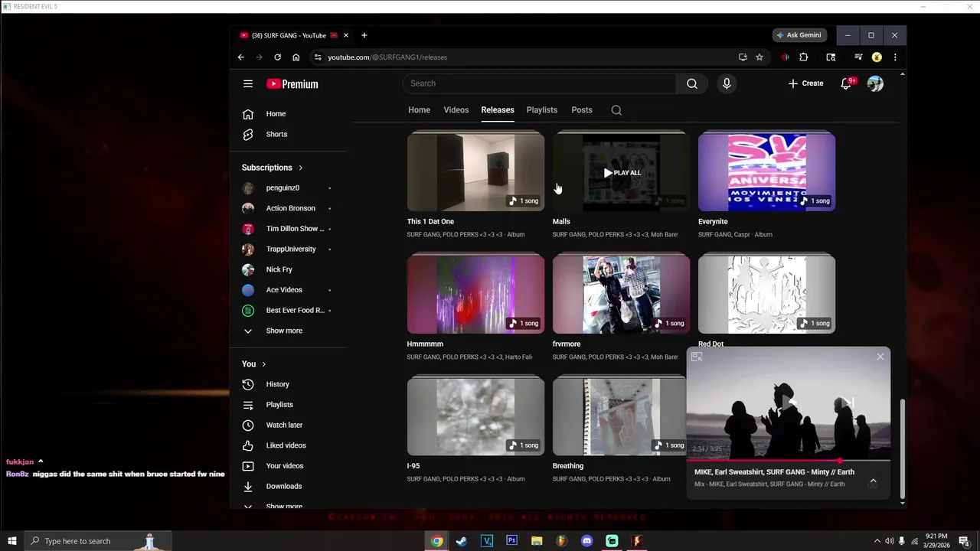The height and width of the screenshot is (551, 980).
Task: Open Shorts in sidebar
Action: (289, 135)
